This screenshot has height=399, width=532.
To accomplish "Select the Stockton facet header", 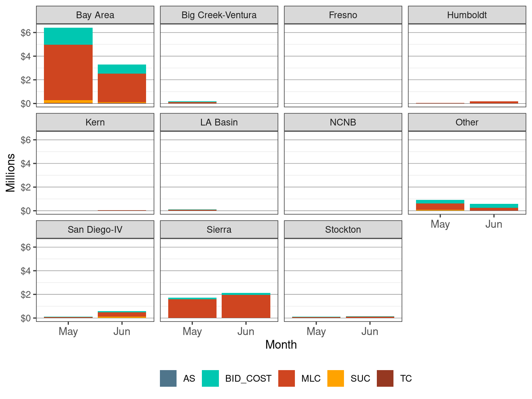I will pyautogui.click(x=343, y=230).
